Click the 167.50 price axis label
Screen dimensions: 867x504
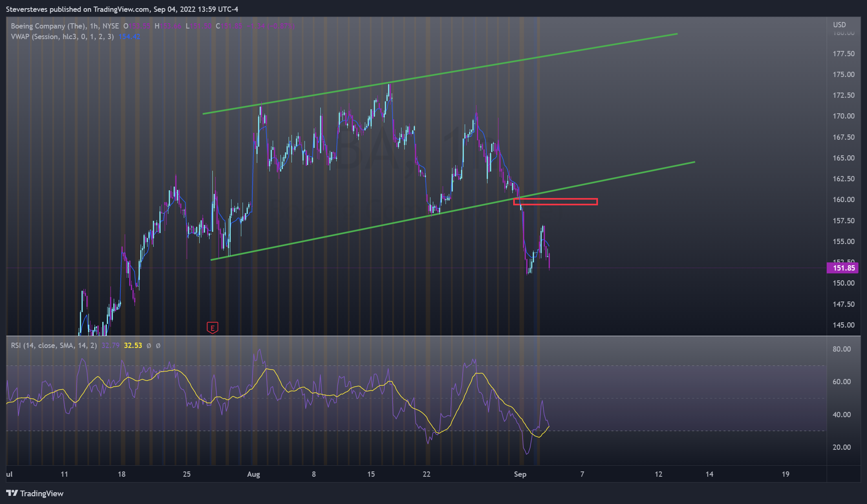(x=843, y=137)
